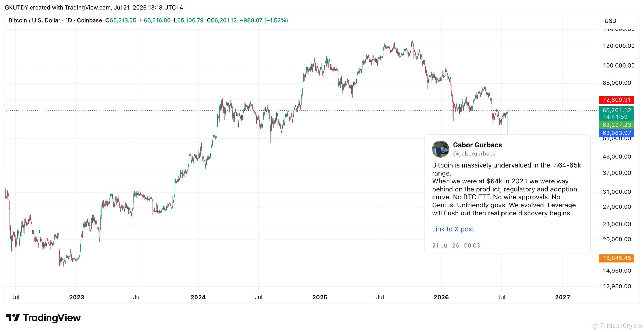Click the 2023 year label on time axis

tap(77, 297)
